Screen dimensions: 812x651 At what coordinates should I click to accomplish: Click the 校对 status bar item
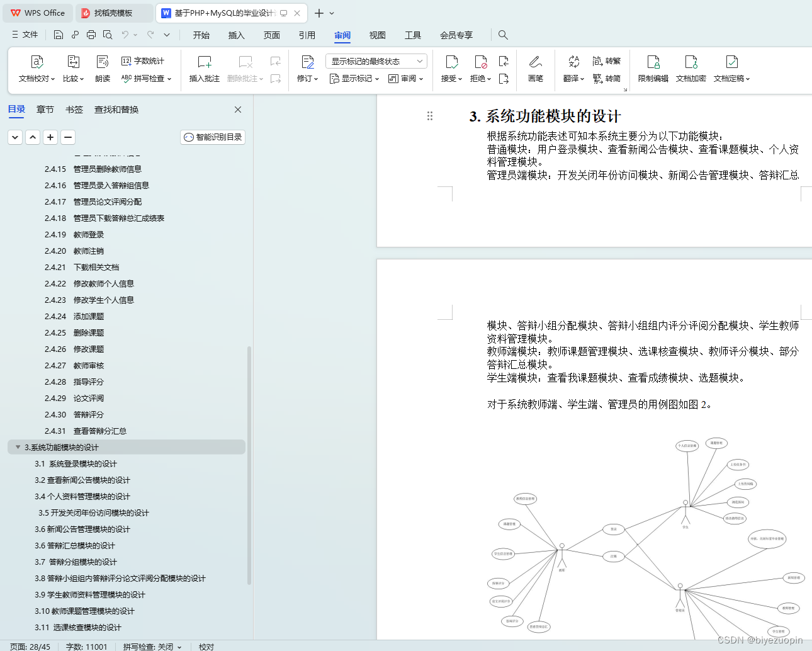pyautogui.click(x=206, y=647)
